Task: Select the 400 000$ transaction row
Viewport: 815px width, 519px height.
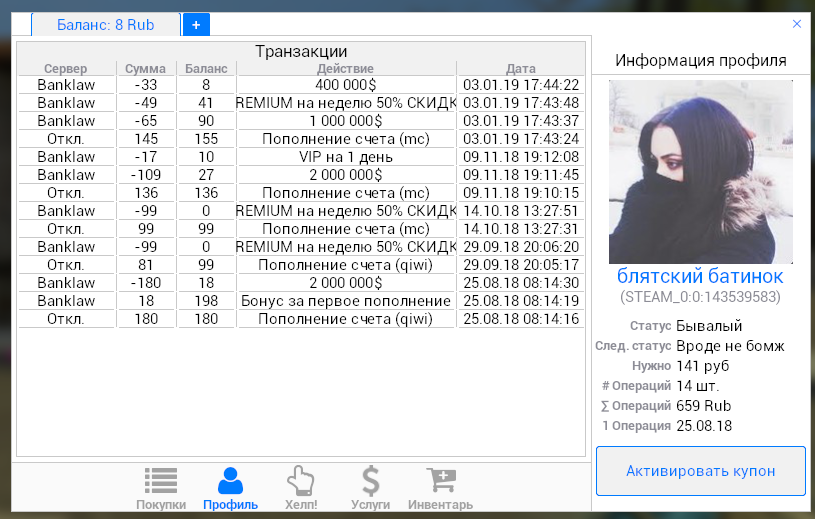Action: pyautogui.click(x=346, y=85)
